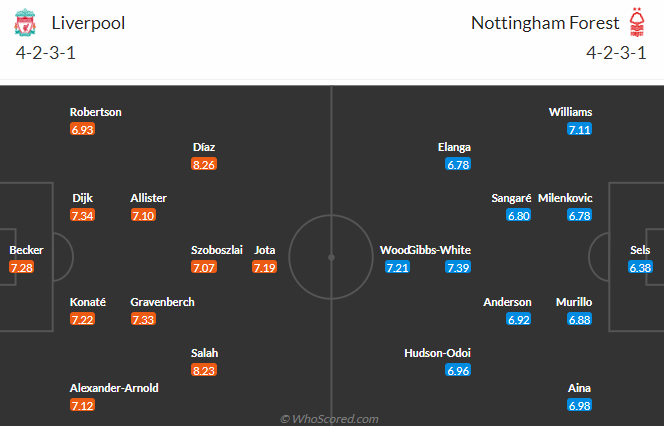Select the Hudson-Odoi player name
This screenshot has width=664, height=426.
click(x=437, y=353)
